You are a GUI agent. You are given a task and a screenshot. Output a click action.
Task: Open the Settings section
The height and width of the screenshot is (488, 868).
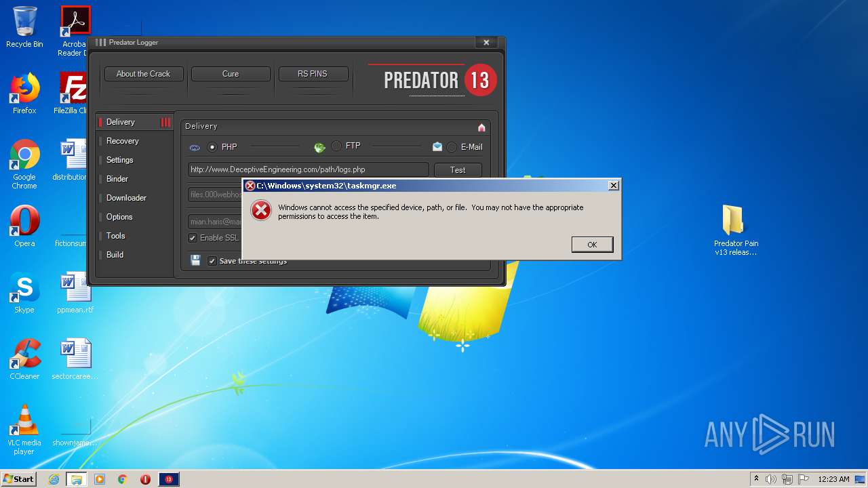135,160
